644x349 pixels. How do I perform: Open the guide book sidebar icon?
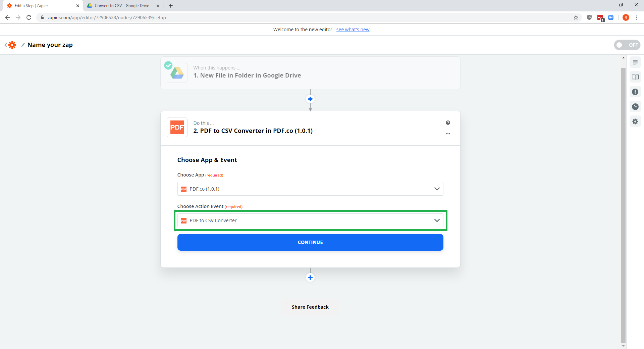pos(635,77)
